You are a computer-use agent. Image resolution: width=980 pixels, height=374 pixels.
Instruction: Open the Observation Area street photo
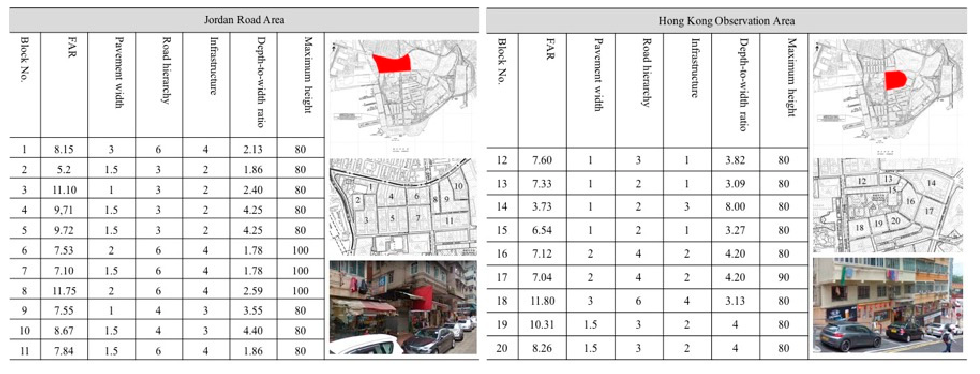[887, 305]
